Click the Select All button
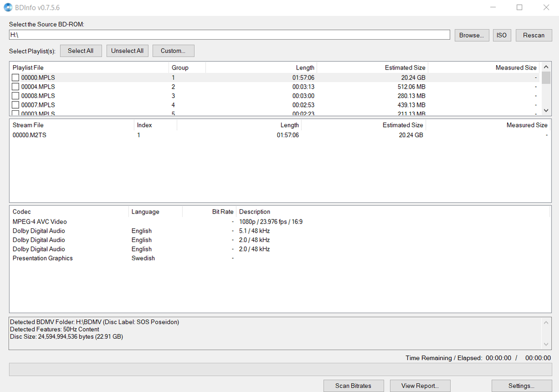Image resolution: width=559 pixels, height=392 pixels. coord(80,50)
